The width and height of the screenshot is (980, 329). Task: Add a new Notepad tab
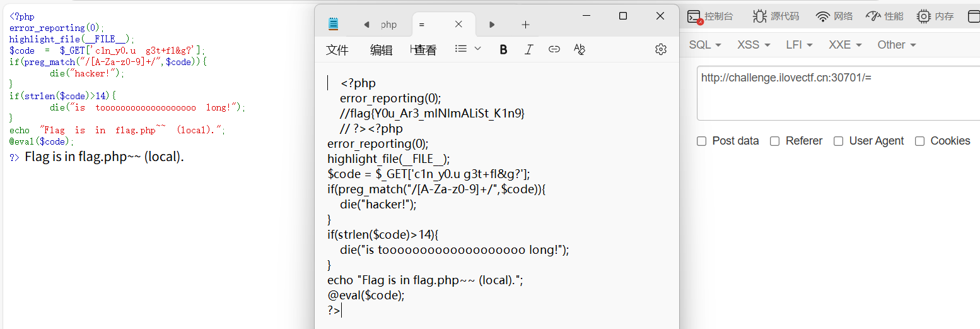tap(525, 25)
